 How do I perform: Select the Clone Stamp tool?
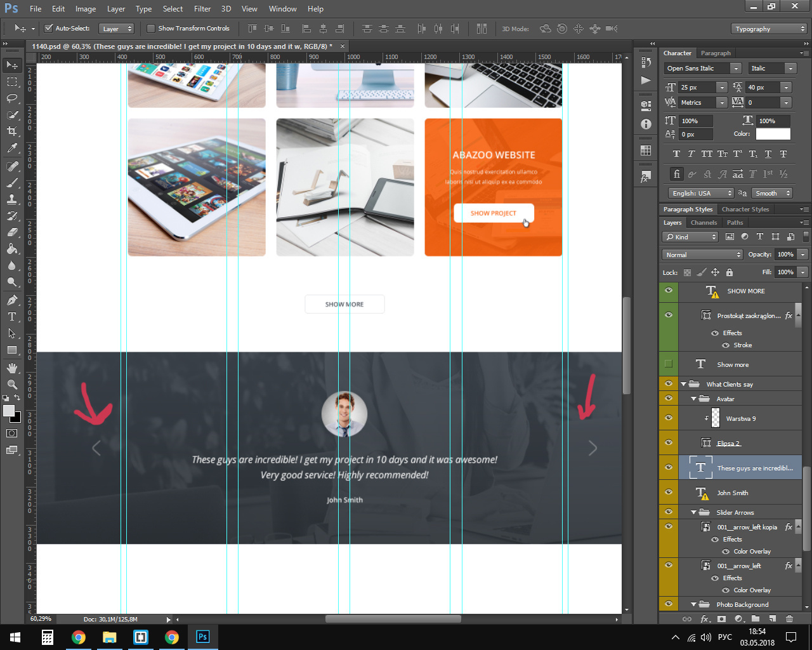(12, 199)
